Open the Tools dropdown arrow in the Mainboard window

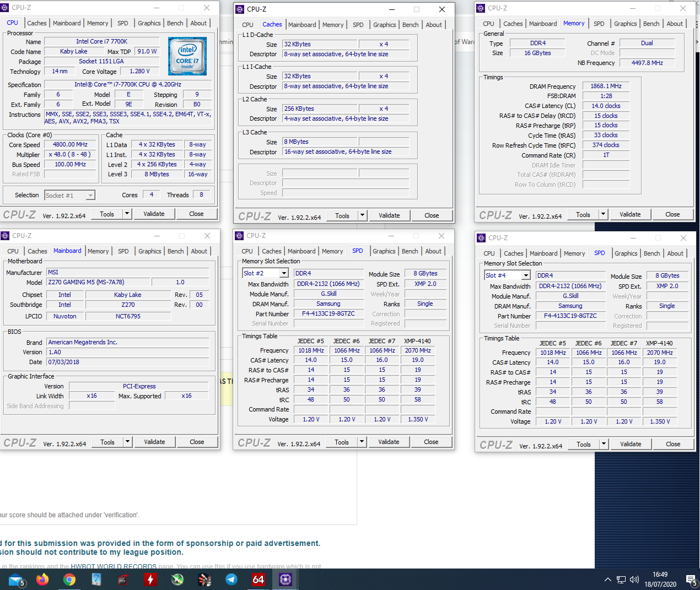[x=128, y=442]
